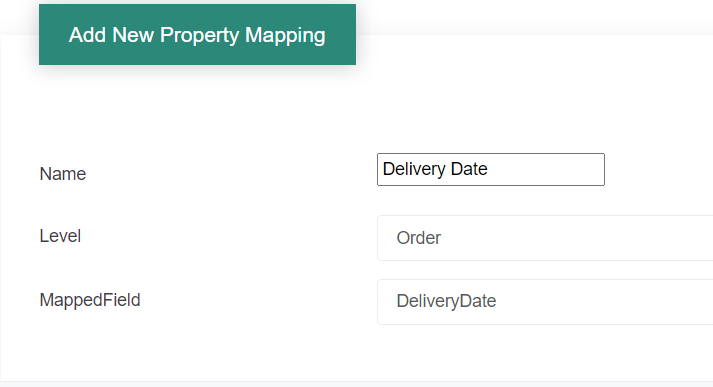Open the Level dropdown showing Order

coord(545,238)
